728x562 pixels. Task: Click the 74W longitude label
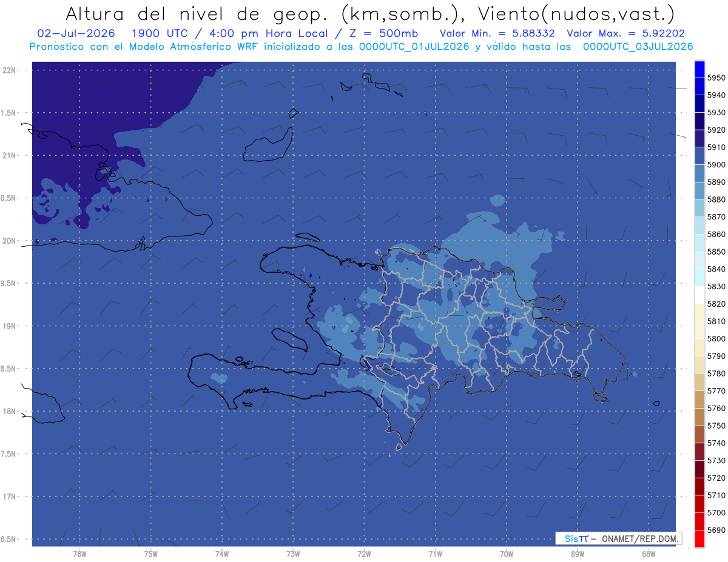[x=221, y=554]
